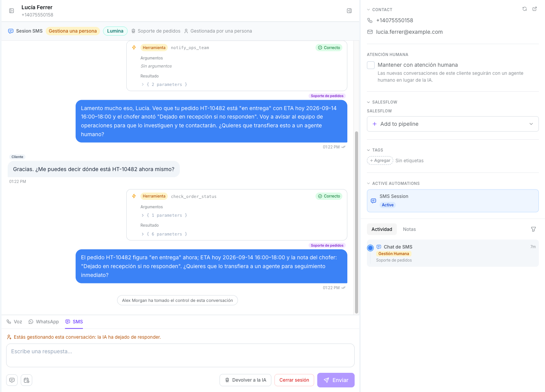545x392 pixels.
Task: Add a tag with Agregar button
Action: coord(380,161)
